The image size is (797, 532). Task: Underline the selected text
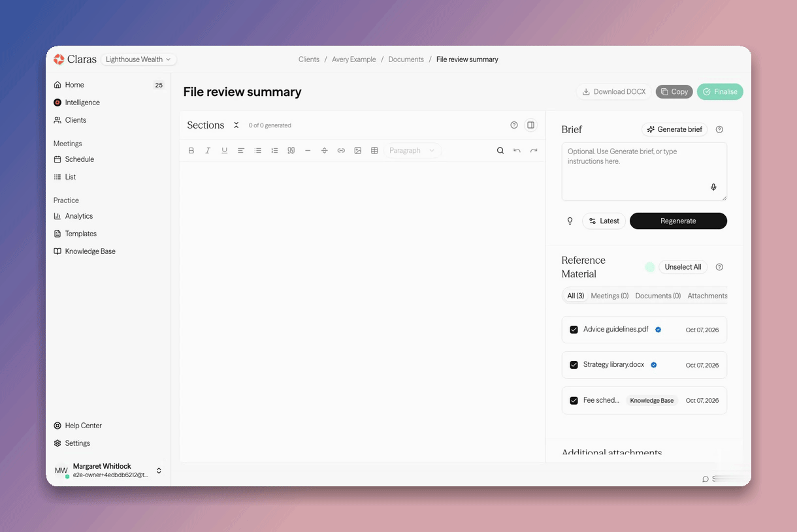pyautogui.click(x=225, y=151)
